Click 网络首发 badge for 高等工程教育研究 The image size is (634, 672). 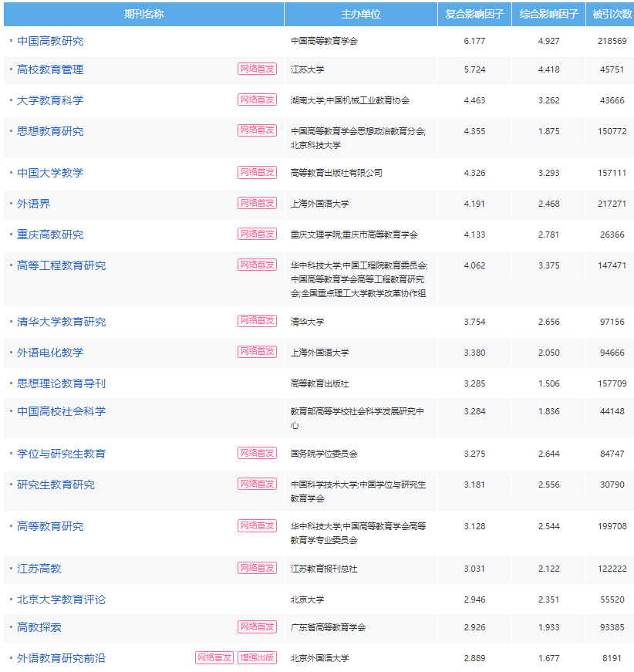coord(257,265)
